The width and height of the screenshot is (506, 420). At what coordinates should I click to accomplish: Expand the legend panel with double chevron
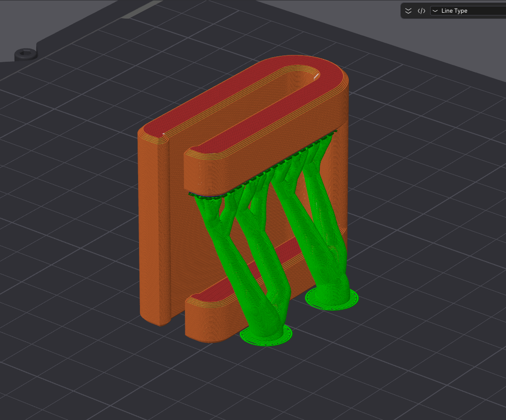tap(408, 11)
